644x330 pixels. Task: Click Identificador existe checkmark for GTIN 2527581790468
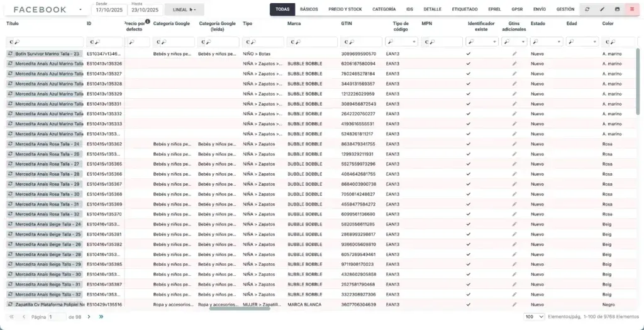[x=469, y=284]
